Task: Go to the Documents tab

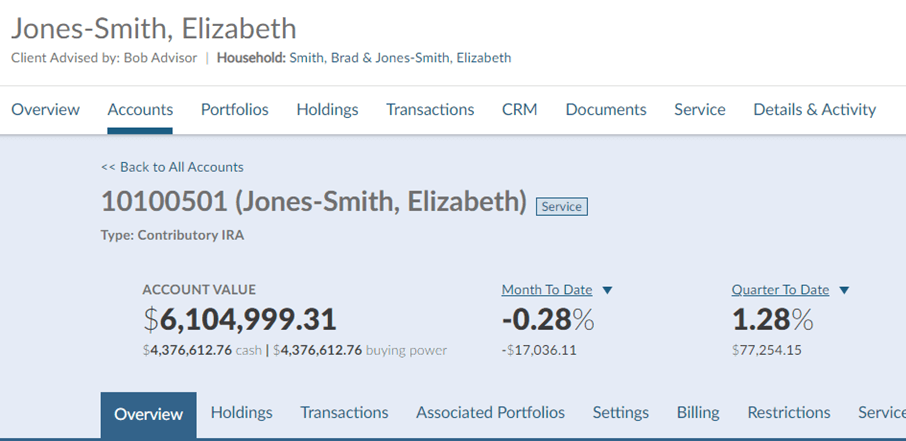Action: coord(606,110)
